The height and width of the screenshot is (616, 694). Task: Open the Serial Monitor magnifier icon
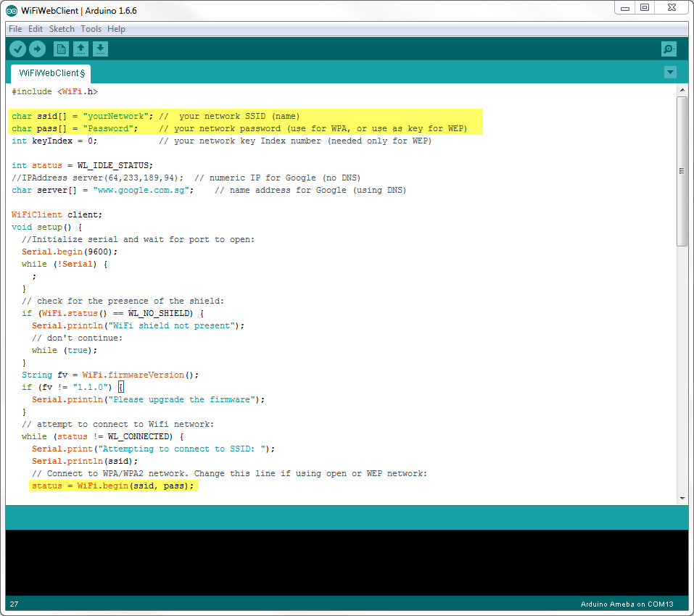tap(669, 49)
